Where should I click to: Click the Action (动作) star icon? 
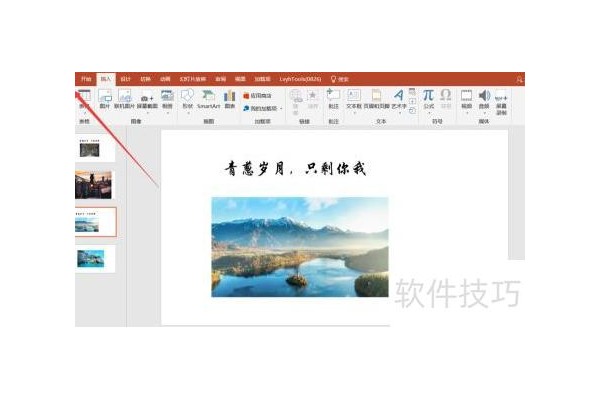(x=313, y=95)
